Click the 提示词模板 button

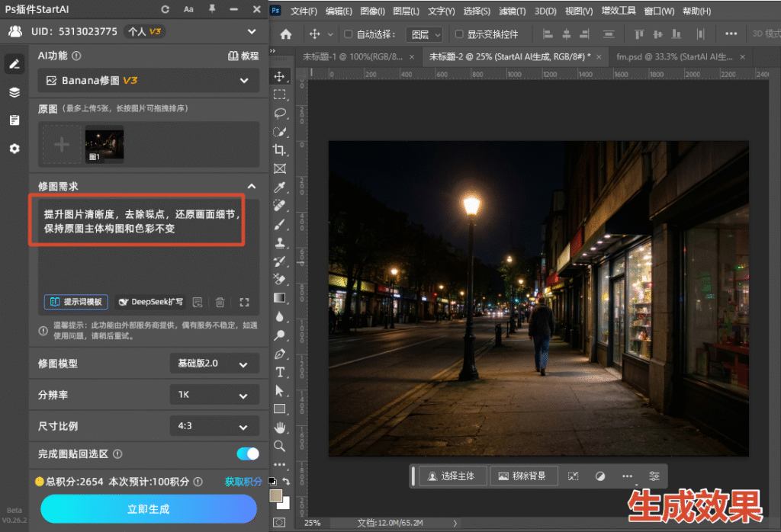click(x=76, y=302)
